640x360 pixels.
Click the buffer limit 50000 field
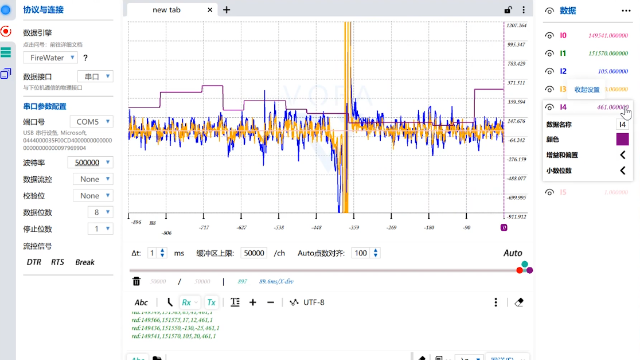(254, 253)
